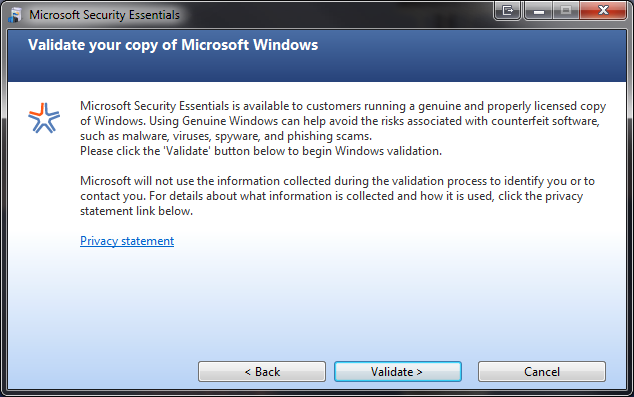Image resolution: width=634 pixels, height=397 pixels.
Task: Click the arrow-box button beside minimize
Action: [507, 11]
